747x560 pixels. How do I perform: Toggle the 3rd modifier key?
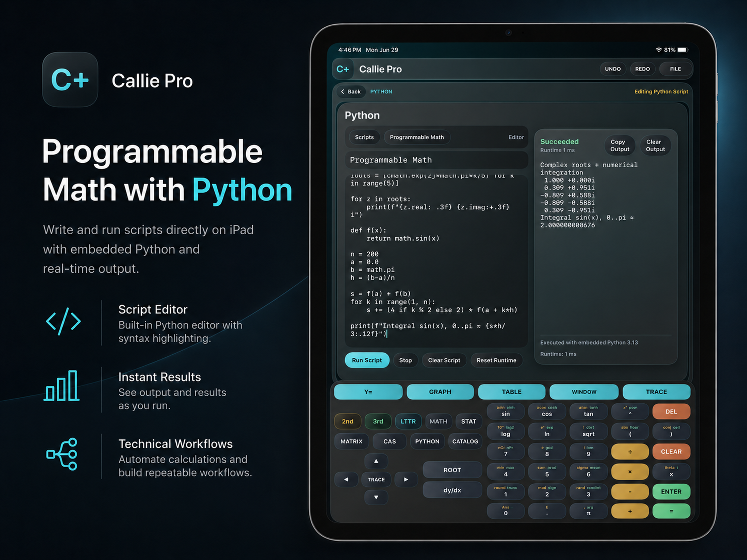378,421
